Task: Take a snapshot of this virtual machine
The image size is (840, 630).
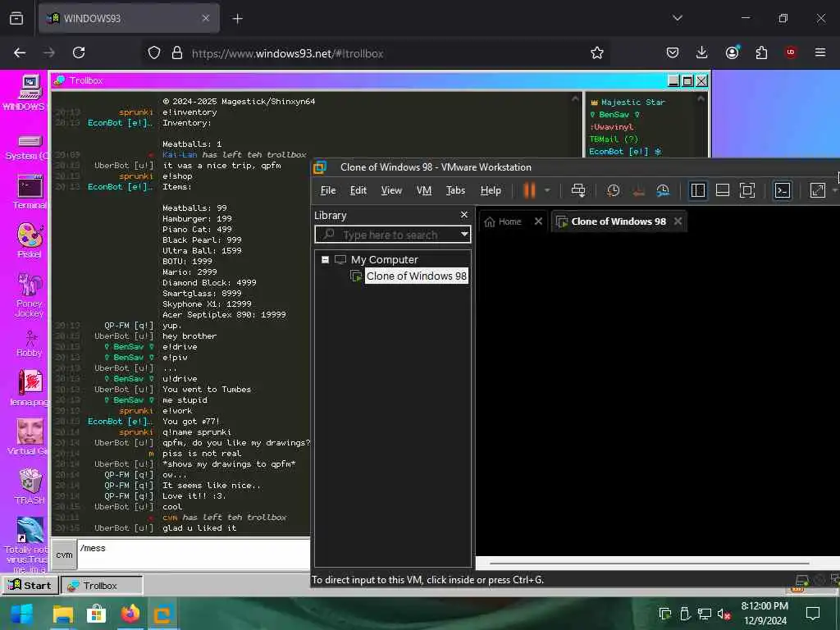Action: (x=613, y=190)
